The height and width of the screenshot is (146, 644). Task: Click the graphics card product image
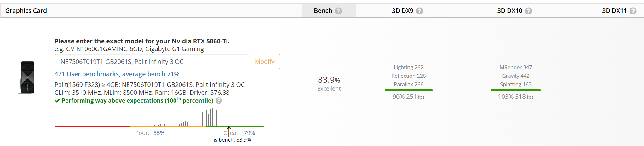27,77
